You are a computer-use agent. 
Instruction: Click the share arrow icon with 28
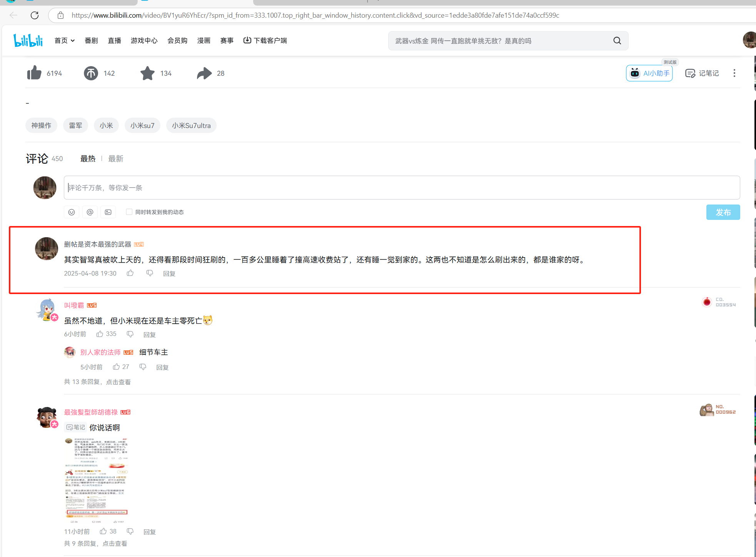coord(204,73)
